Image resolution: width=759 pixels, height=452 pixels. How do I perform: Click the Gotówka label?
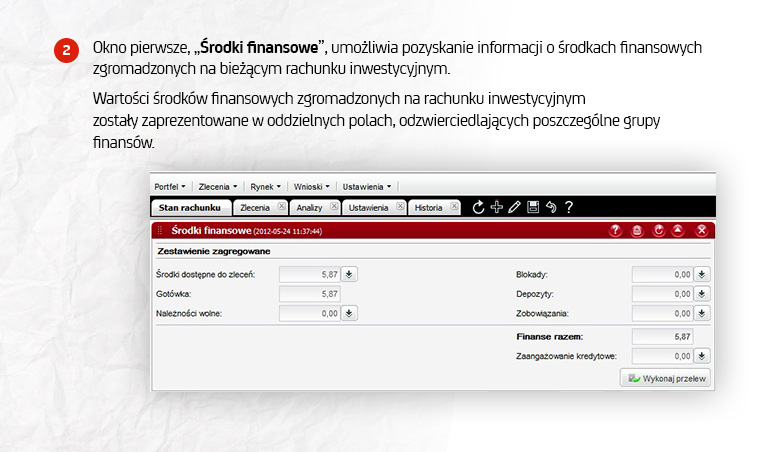tap(173, 294)
